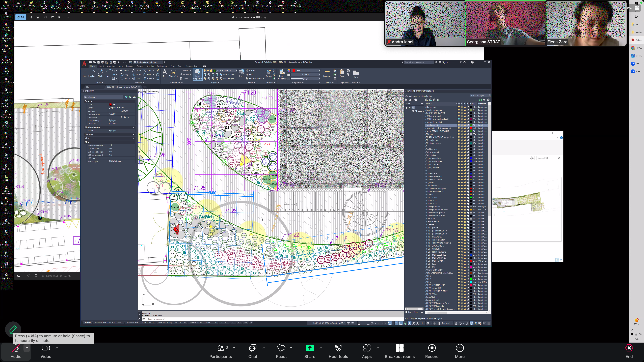Screen dimensions: 644x362
Task: Click Delete Layer icon in Layer Manager
Action: coord(434,100)
